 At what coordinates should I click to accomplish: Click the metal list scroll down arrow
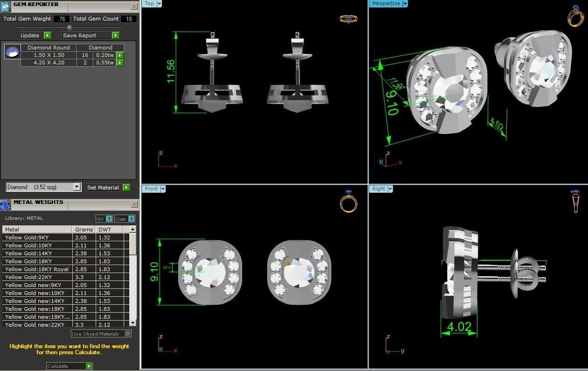click(133, 322)
